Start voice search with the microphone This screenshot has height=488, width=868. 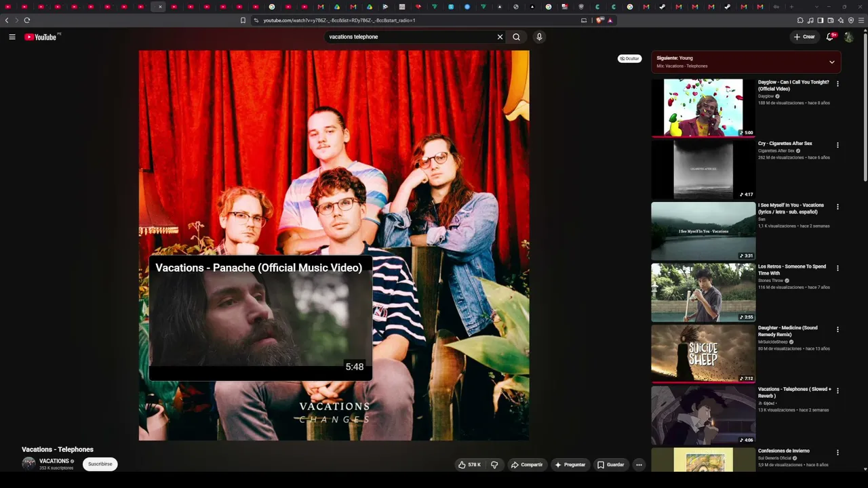coord(539,37)
